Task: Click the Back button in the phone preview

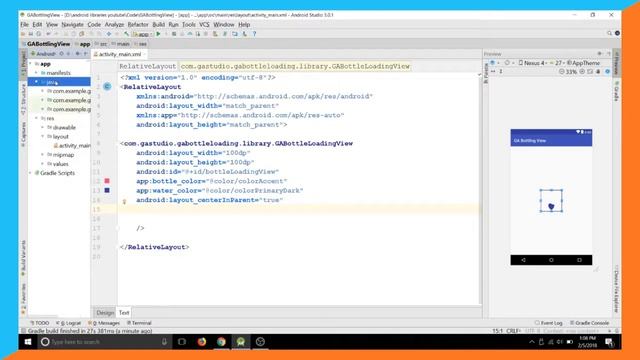Action: (x=523, y=260)
